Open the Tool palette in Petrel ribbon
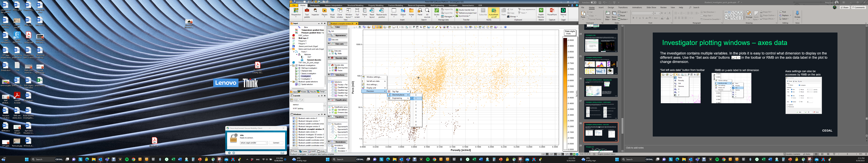868x163 pixels. (x=307, y=13)
